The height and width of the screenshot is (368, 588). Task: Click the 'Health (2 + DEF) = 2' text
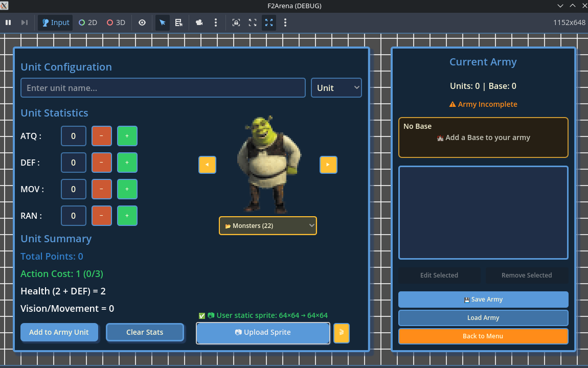pyautogui.click(x=63, y=291)
